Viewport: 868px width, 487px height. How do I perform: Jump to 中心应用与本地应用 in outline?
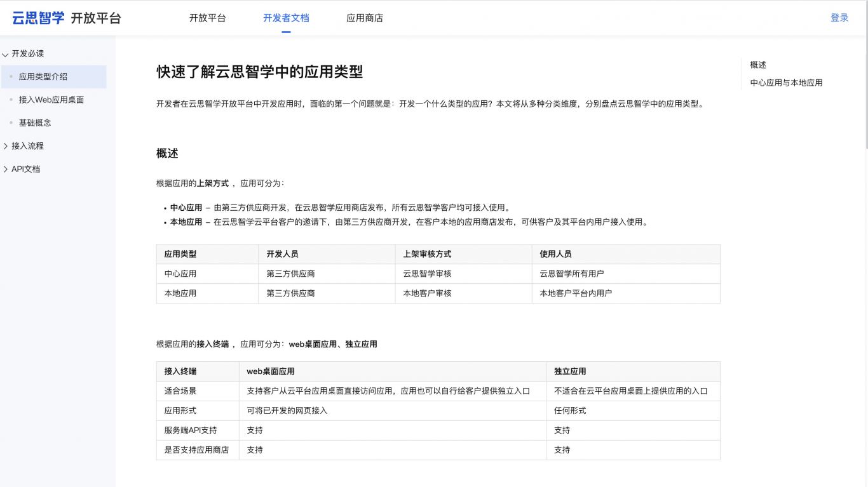coord(786,83)
